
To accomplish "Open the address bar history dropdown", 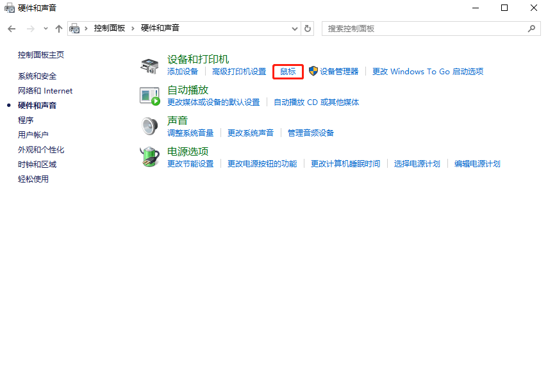I will point(294,28).
